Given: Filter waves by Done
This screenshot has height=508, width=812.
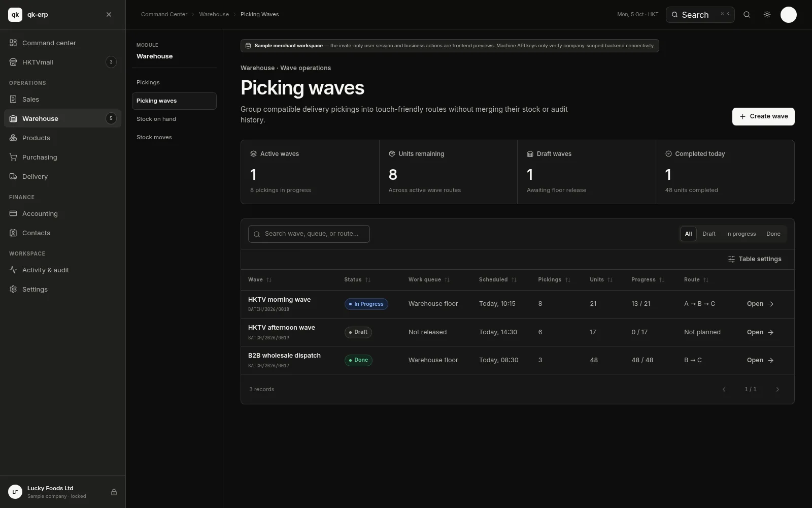Looking at the screenshot, I should coord(773,234).
